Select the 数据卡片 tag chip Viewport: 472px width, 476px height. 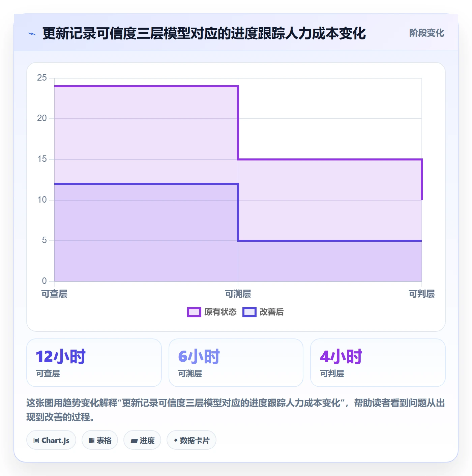point(191,440)
